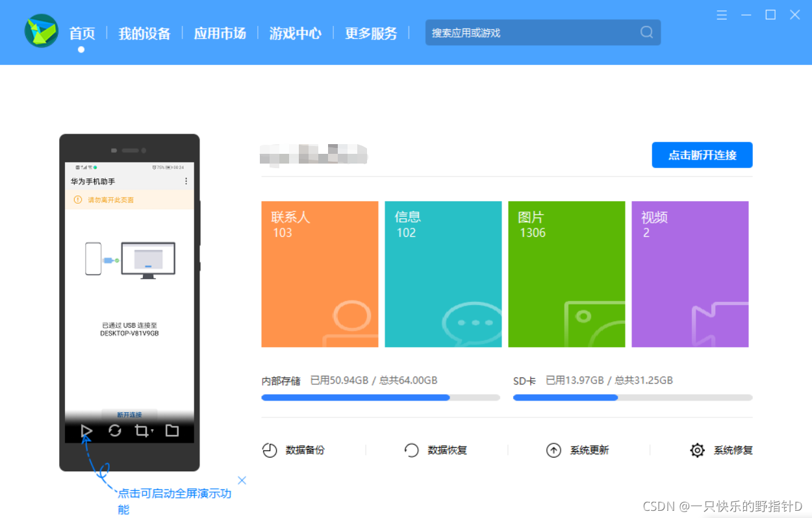Click 已用50.94GB / 总共64.00GB text

click(374, 380)
